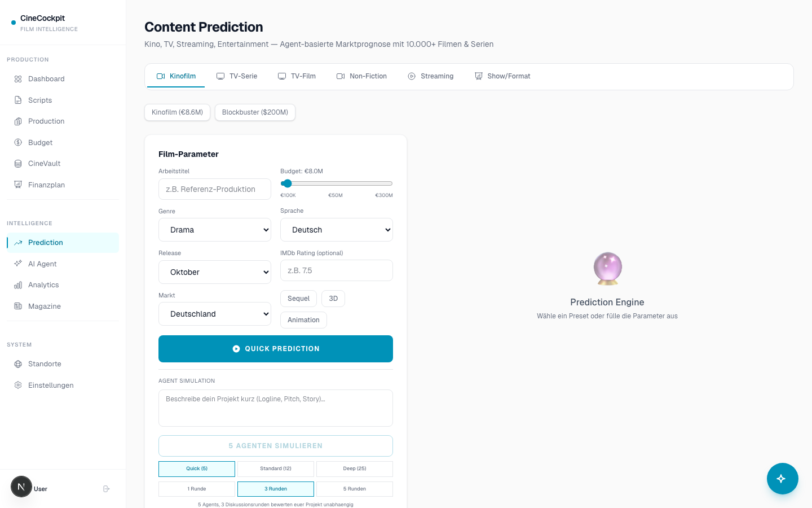Select the Scripts section

tap(39, 100)
